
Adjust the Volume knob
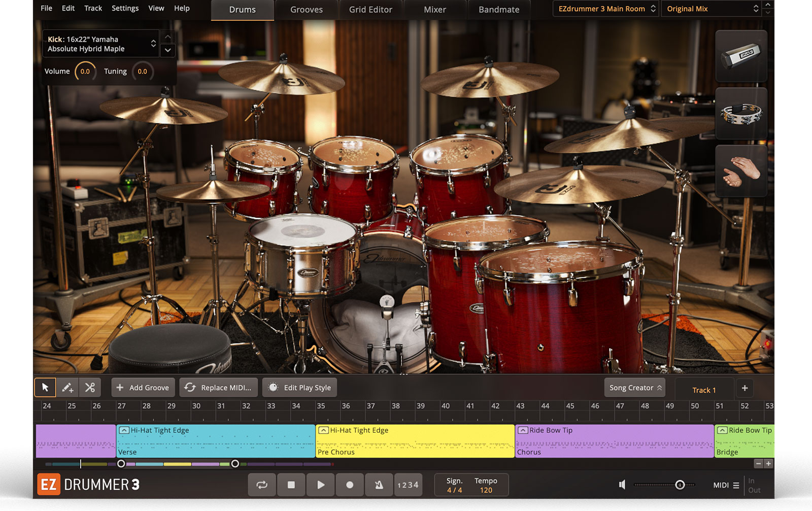[85, 72]
